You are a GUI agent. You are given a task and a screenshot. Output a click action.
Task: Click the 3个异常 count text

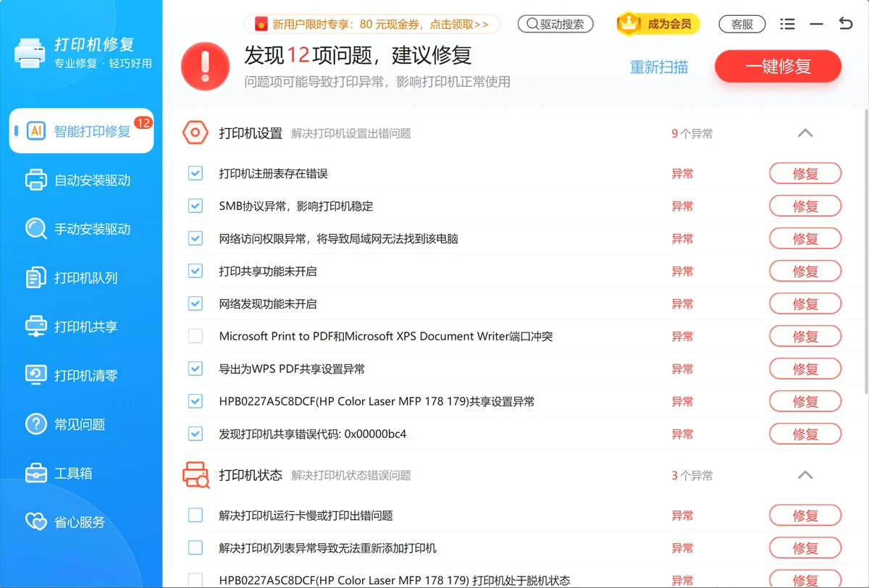(x=692, y=475)
